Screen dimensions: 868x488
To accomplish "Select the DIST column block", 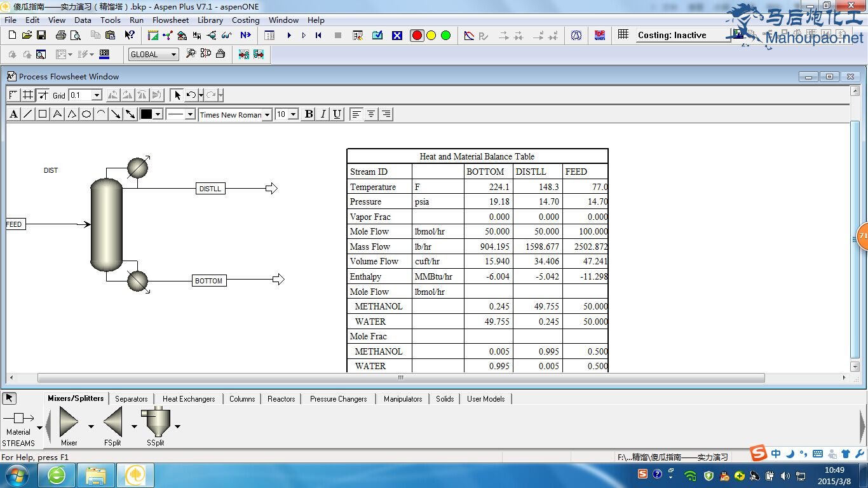I will tap(106, 225).
